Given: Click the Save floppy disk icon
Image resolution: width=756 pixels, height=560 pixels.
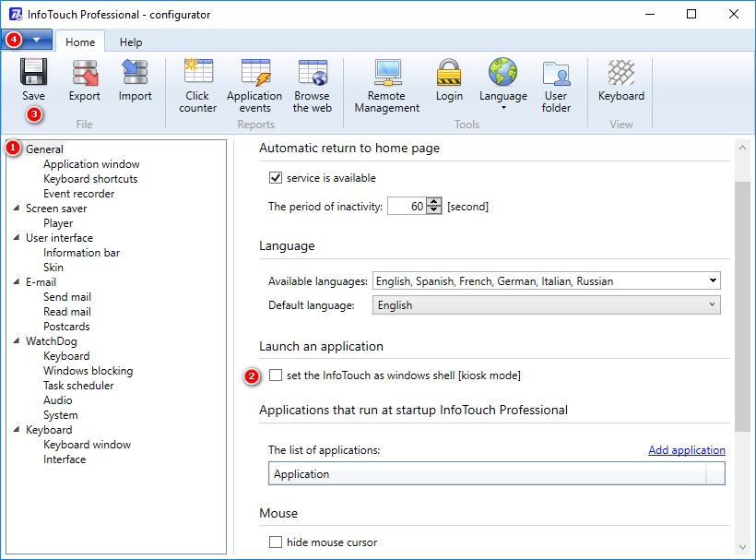Looking at the screenshot, I should pos(33,72).
